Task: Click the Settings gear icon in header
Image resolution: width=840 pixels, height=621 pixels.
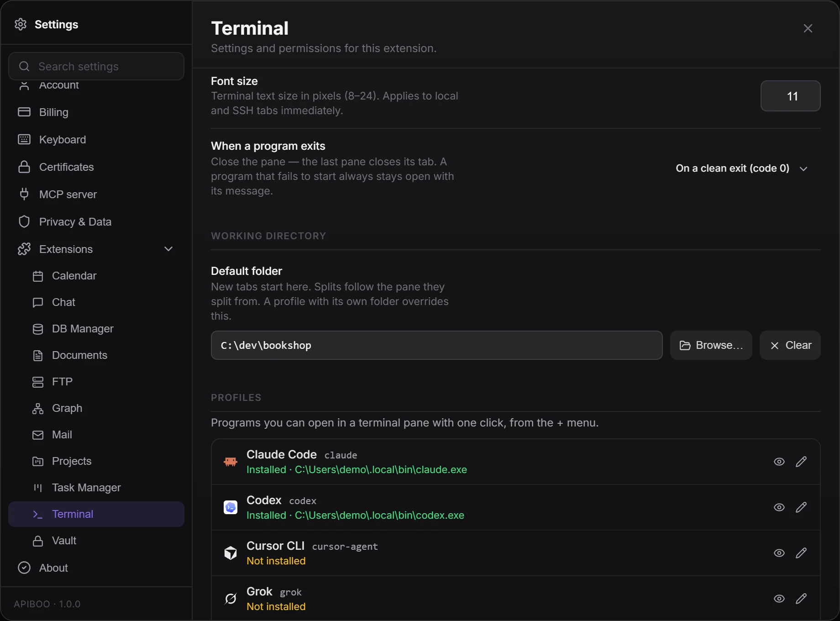Action: point(21,24)
